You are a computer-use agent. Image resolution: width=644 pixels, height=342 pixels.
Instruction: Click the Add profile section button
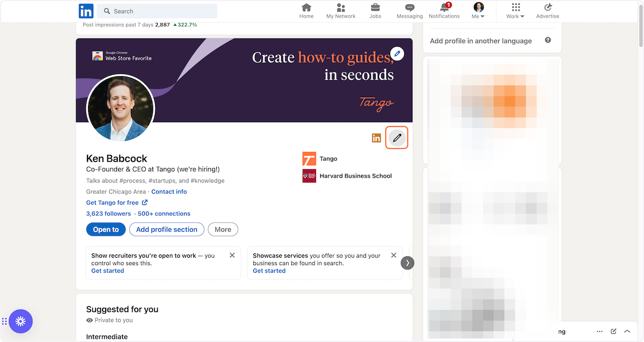[167, 229]
